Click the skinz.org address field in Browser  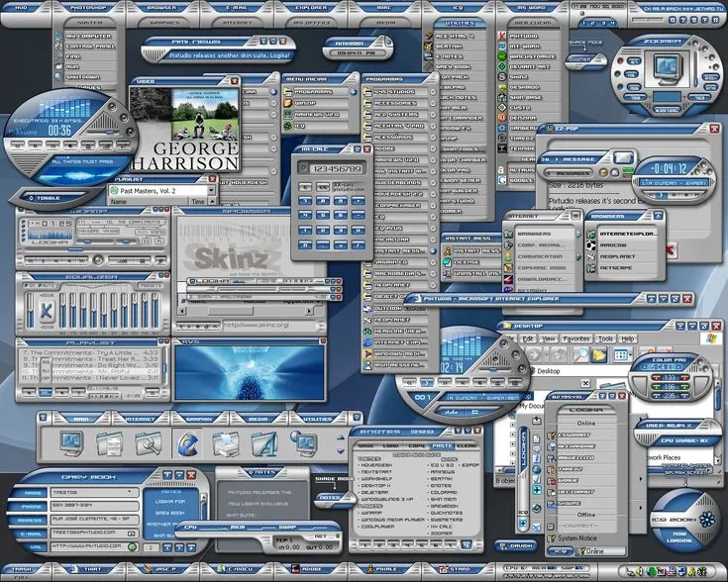pos(267,325)
